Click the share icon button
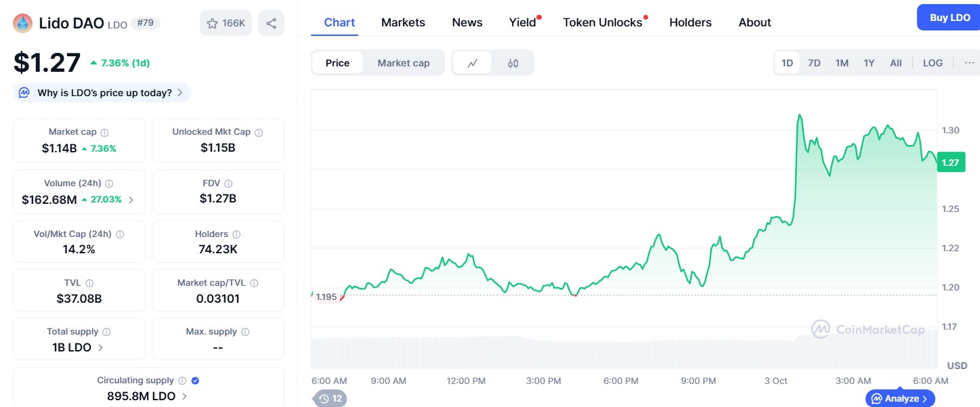The width and height of the screenshot is (980, 407). 271,23
